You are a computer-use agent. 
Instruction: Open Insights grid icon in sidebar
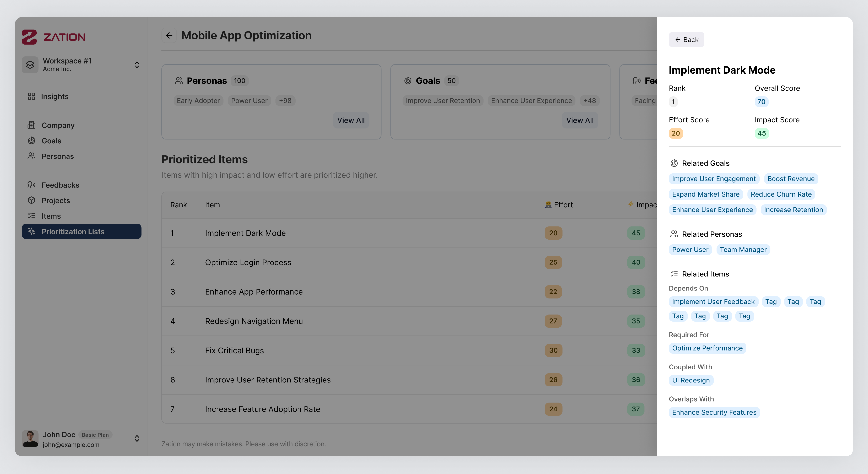[x=31, y=96]
